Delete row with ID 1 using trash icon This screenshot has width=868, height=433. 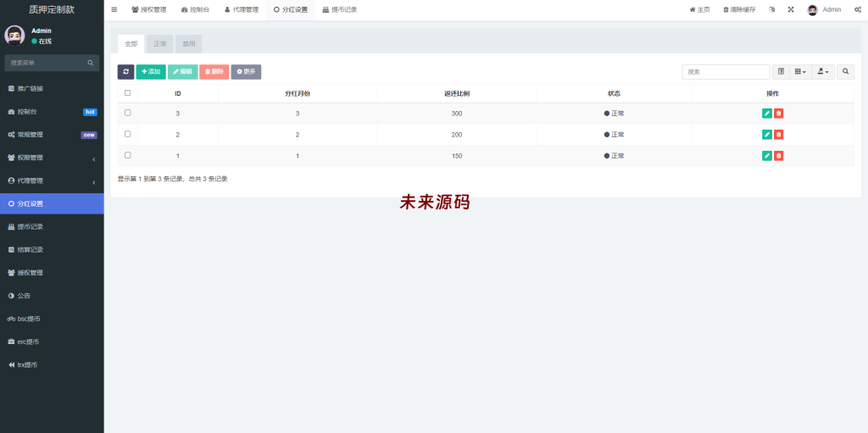pyautogui.click(x=778, y=156)
